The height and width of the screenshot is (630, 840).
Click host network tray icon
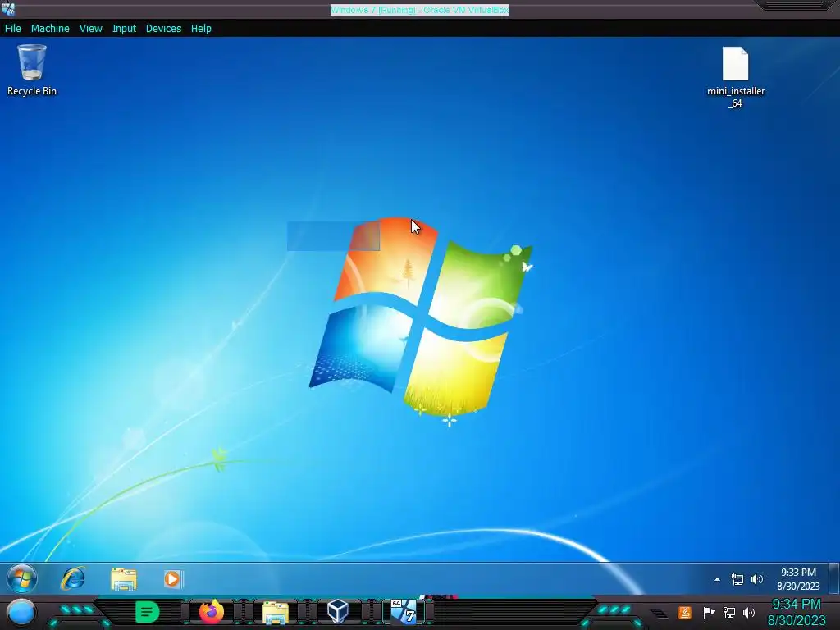[728, 612]
